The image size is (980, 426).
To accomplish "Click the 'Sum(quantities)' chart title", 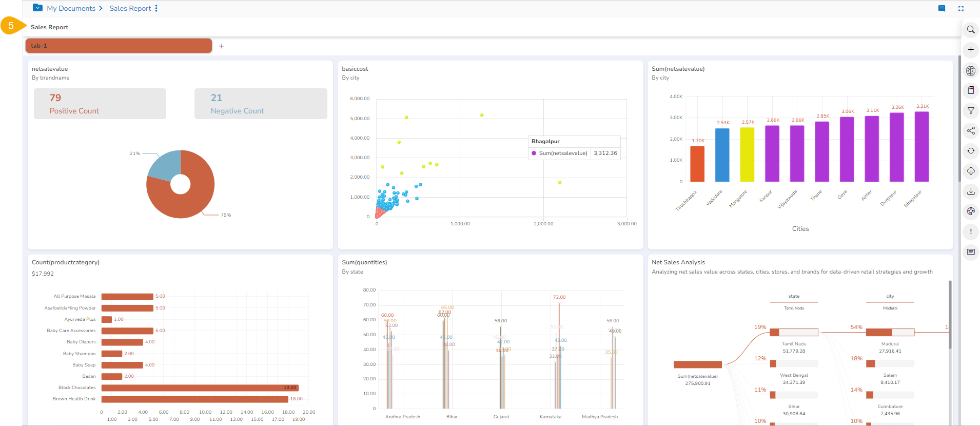I will click(x=364, y=262).
